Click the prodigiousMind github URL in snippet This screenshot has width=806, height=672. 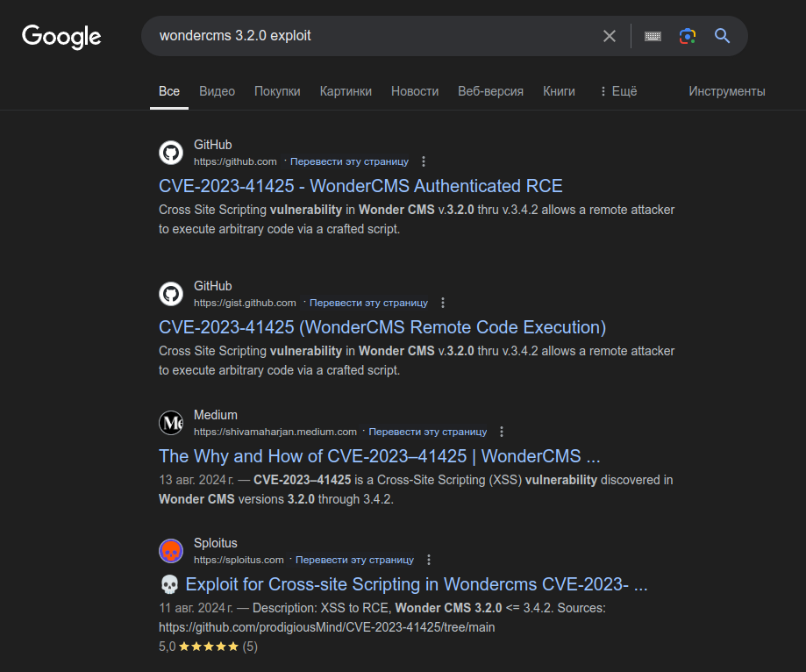(x=326, y=627)
